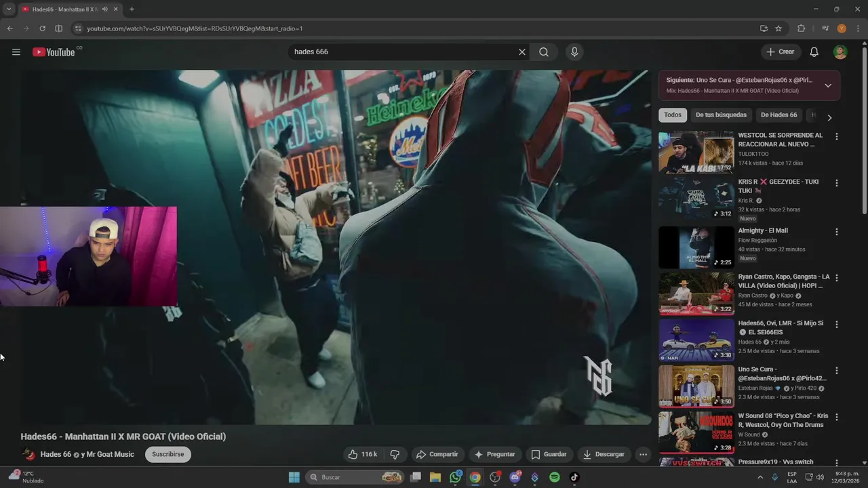Run search with magnifier button
This screenshot has height=488, width=868.
(544, 52)
